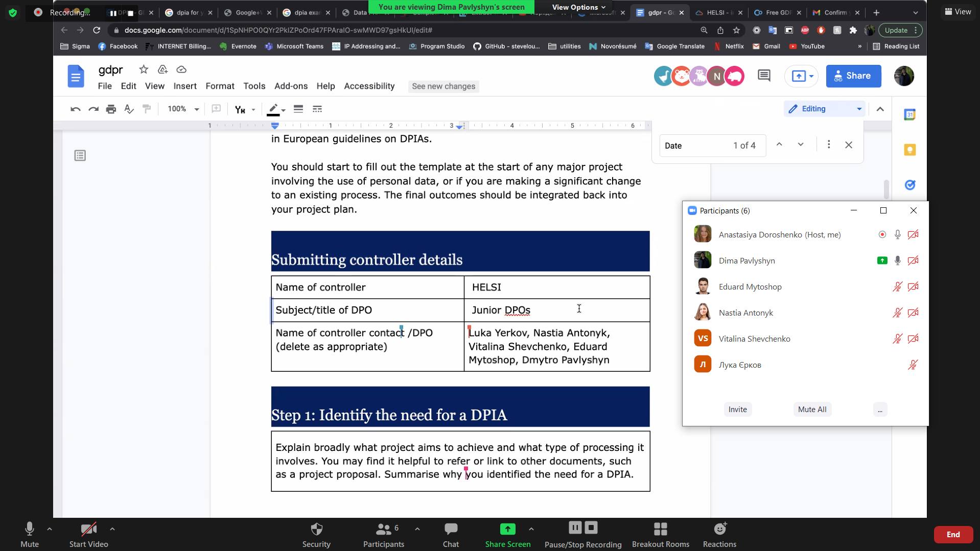Viewport: 980px width, 551px height.
Task: Open the 100% zoom level dropdown
Action: tap(183, 109)
